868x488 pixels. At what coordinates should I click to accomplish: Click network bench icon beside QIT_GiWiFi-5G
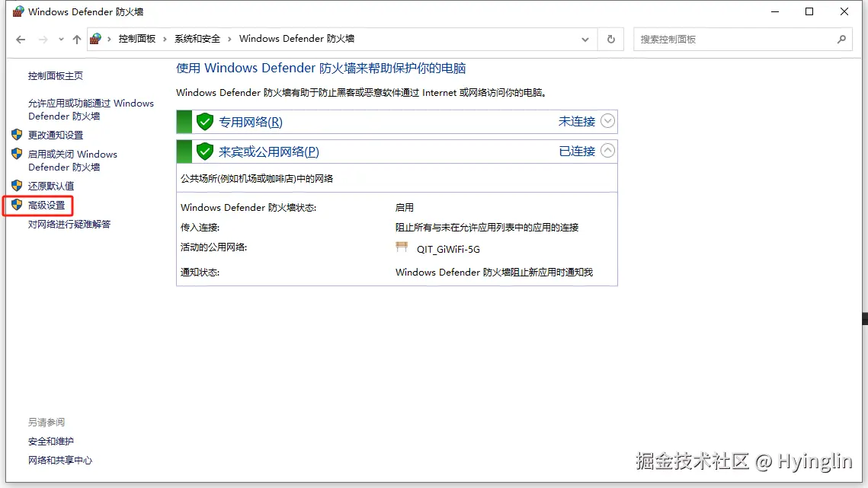coord(402,247)
